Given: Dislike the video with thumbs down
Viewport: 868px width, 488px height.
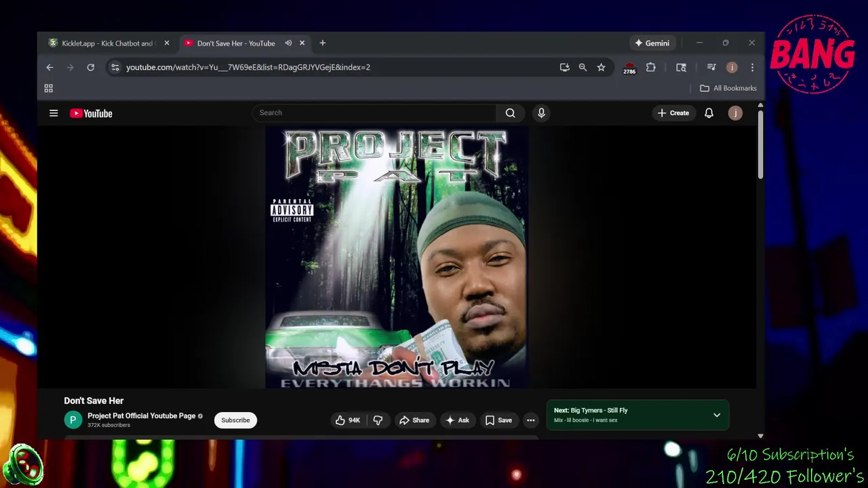Looking at the screenshot, I should pyautogui.click(x=378, y=420).
